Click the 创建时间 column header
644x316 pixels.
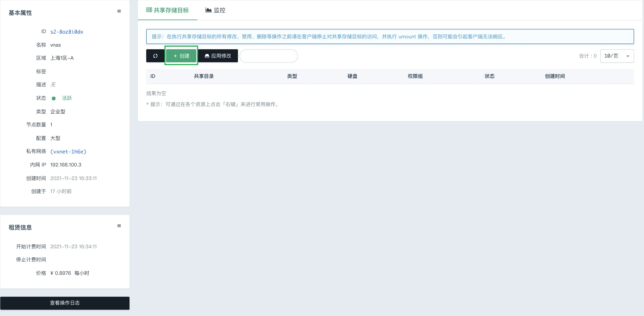click(x=555, y=76)
